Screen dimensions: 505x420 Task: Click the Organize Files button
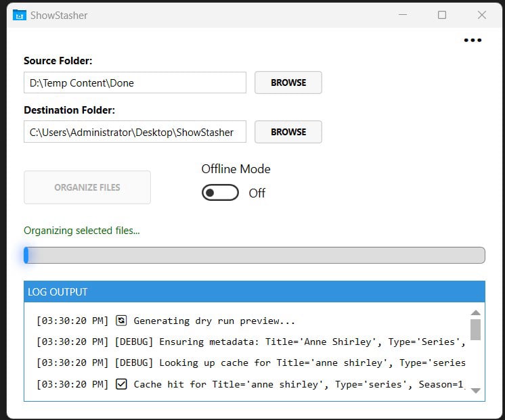[x=87, y=187]
